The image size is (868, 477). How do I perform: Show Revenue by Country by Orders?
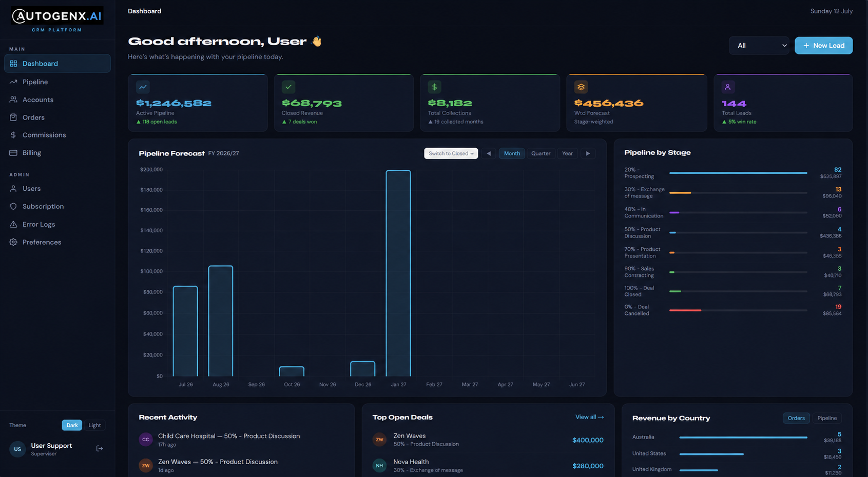pyautogui.click(x=796, y=418)
